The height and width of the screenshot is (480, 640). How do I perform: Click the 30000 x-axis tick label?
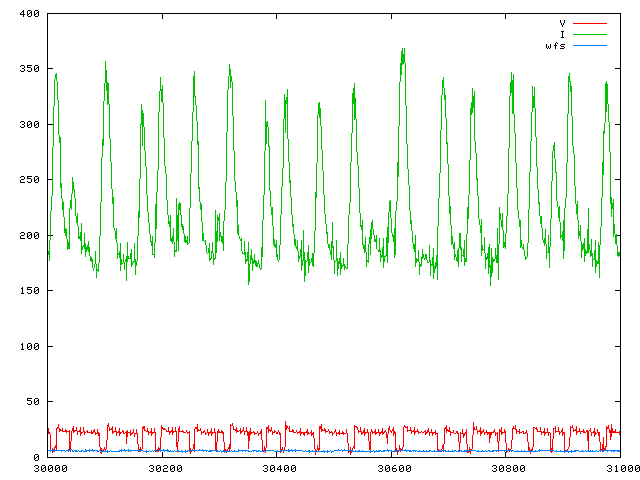tap(49, 468)
